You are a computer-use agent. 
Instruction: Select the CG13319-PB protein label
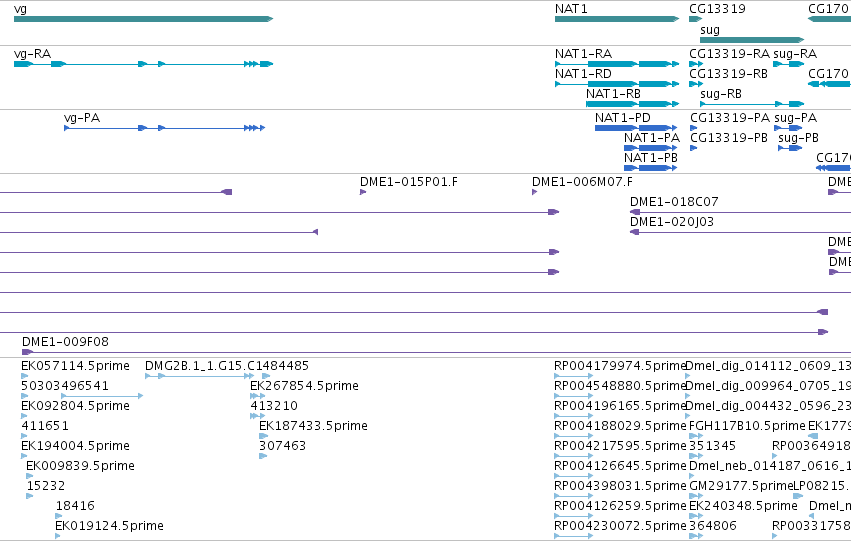(729, 138)
